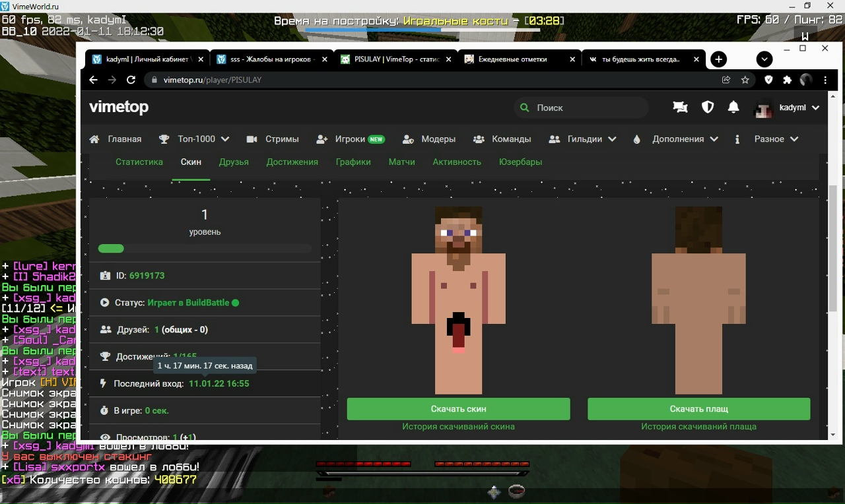
Task: Bookmark page using the star icon
Action: 745,80
